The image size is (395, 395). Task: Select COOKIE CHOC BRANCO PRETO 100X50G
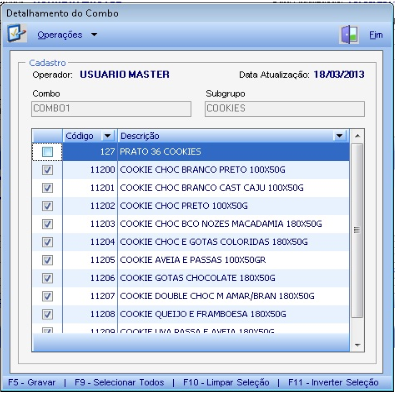point(191,170)
